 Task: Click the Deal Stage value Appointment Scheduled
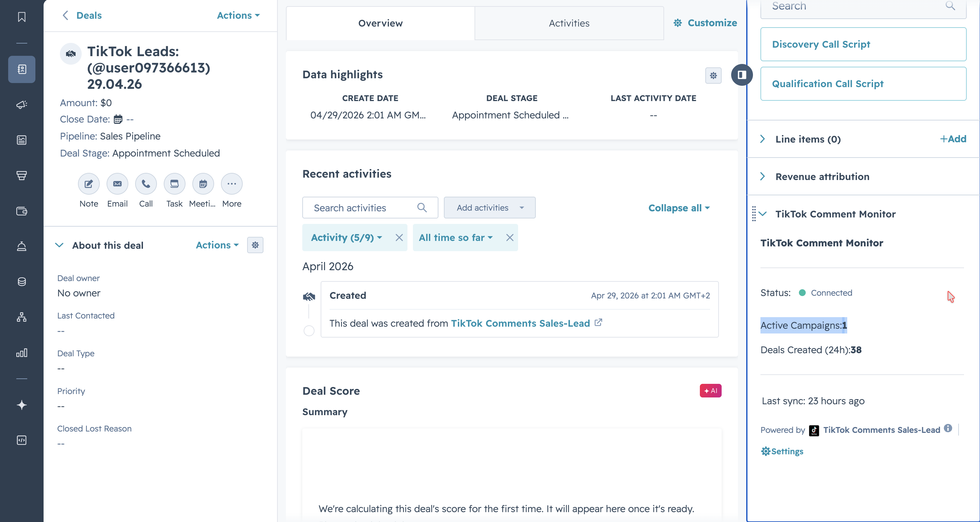(x=166, y=153)
